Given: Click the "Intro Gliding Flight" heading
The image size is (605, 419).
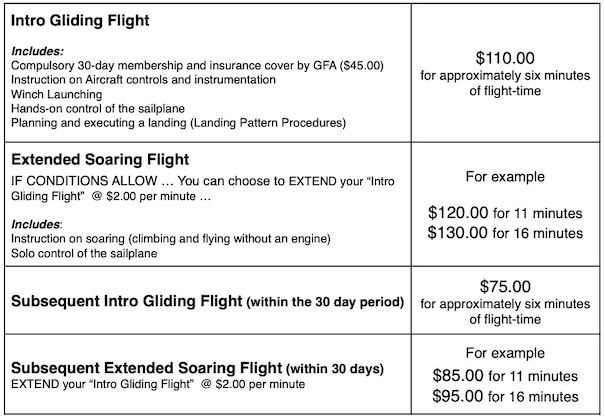Looking at the screenshot, I should pyautogui.click(x=83, y=21).
